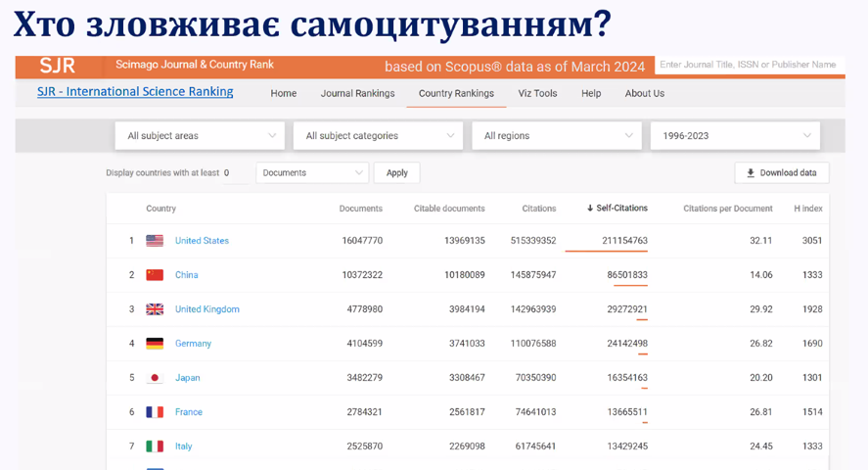This screenshot has height=470, width=868.
Task: Click the France flag icon
Action: 155,412
